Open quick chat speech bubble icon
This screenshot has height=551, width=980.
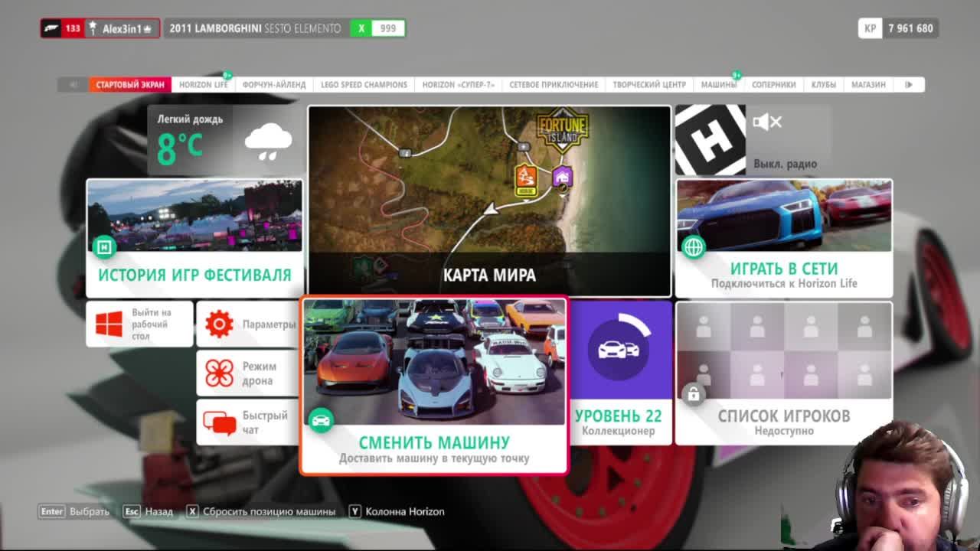219,422
